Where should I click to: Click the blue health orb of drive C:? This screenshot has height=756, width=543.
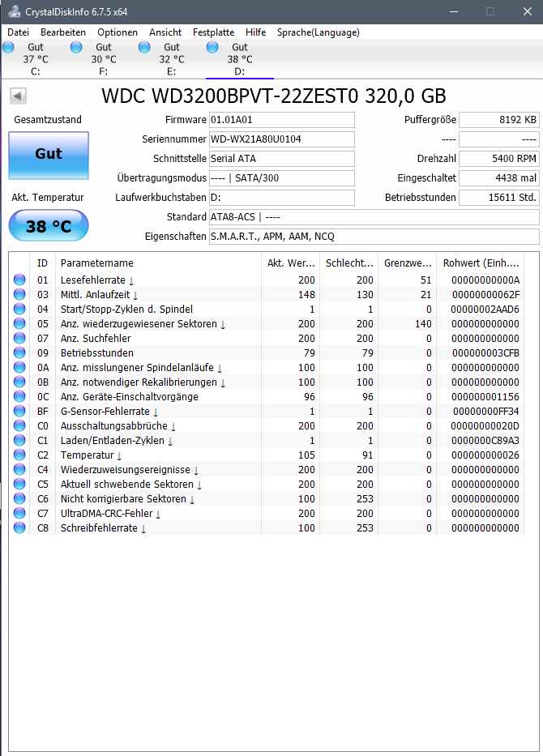8,47
